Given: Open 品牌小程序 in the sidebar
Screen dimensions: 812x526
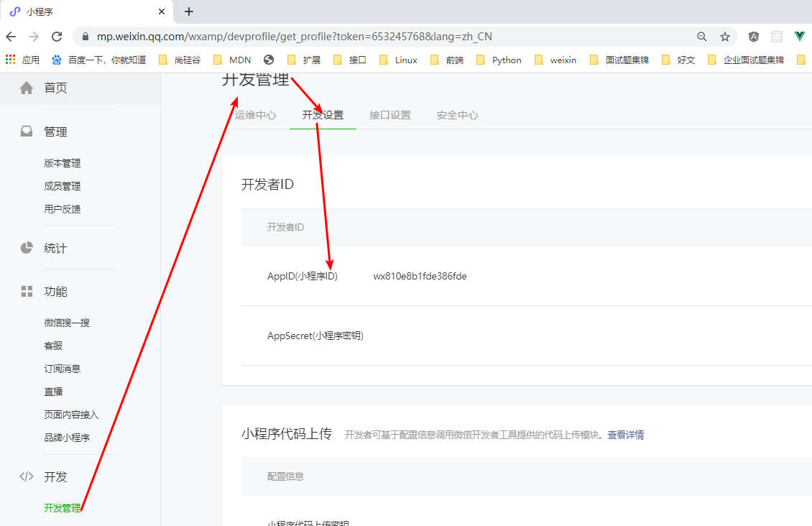Looking at the screenshot, I should [67, 438].
